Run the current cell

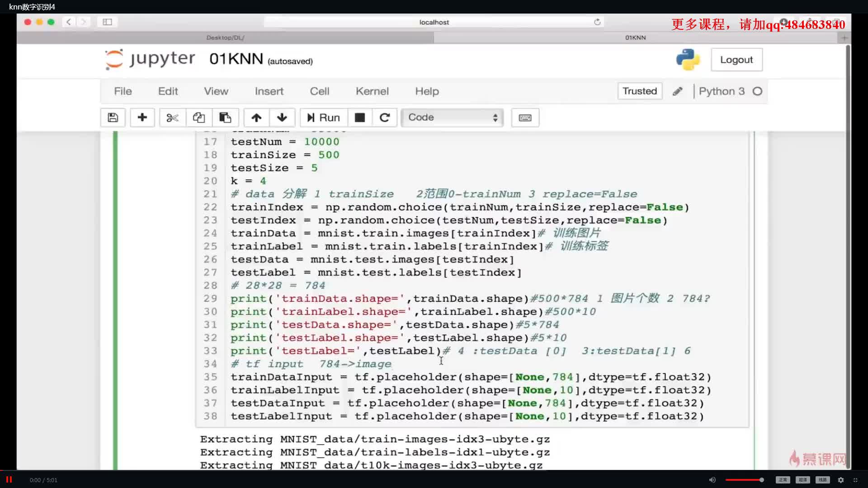tap(324, 117)
